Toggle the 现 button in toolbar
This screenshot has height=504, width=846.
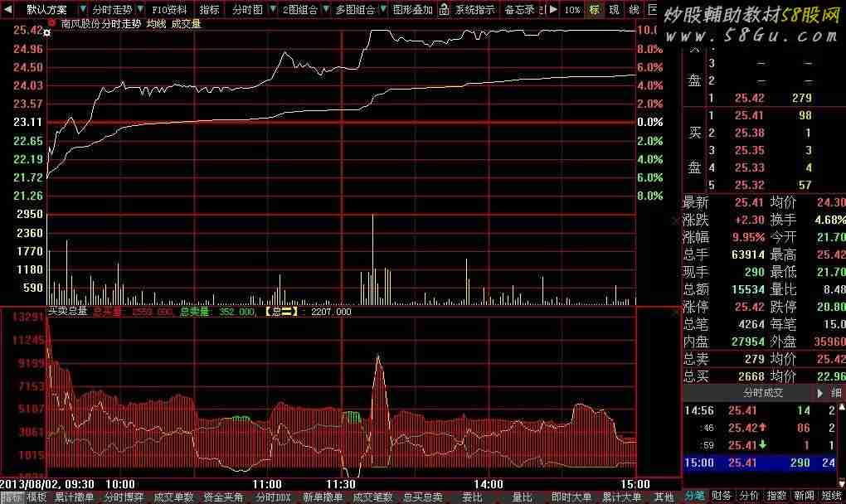[615, 10]
